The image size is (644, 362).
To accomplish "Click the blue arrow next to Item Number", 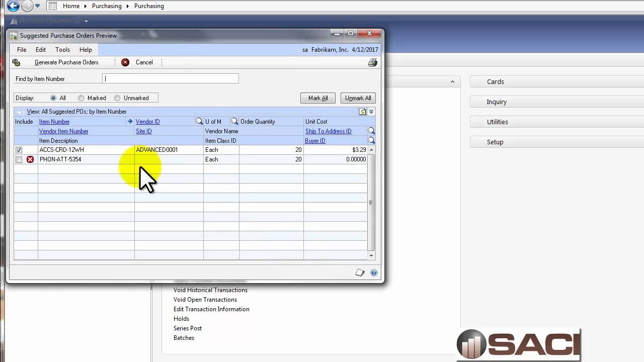I will 130,121.
